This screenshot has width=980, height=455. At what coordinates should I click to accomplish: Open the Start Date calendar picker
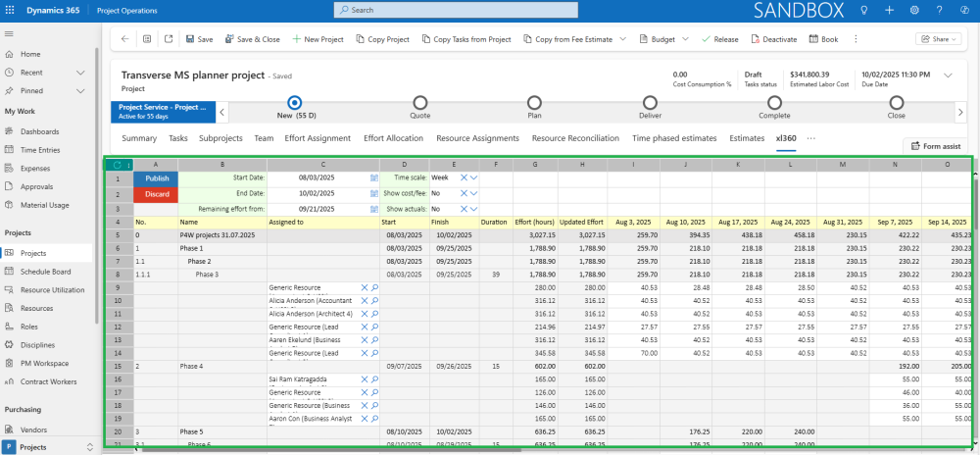[x=374, y=178]
